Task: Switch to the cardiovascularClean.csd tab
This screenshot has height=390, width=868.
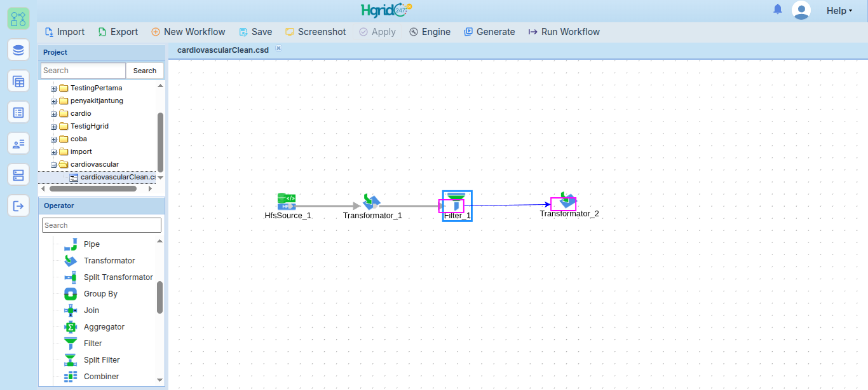Action: point(223,50)
